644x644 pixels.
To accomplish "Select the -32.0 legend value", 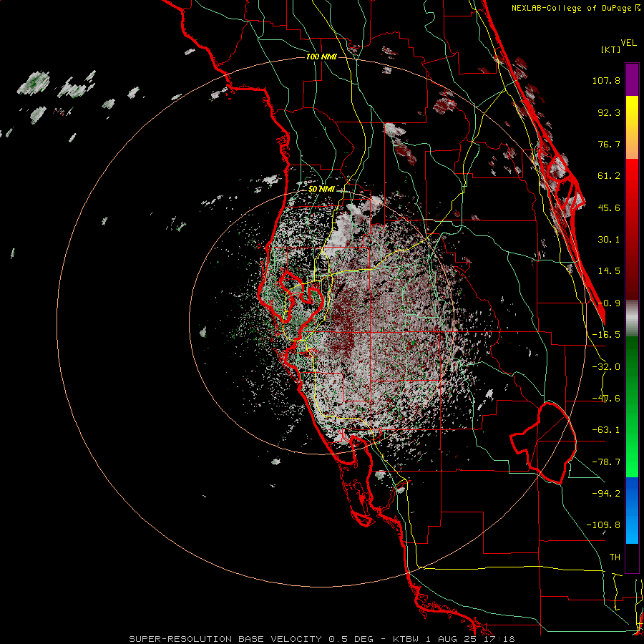I will click(606, 367).
